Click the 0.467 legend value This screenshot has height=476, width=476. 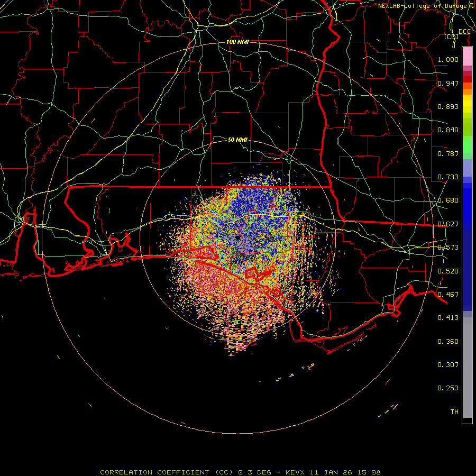click(448, 295)
